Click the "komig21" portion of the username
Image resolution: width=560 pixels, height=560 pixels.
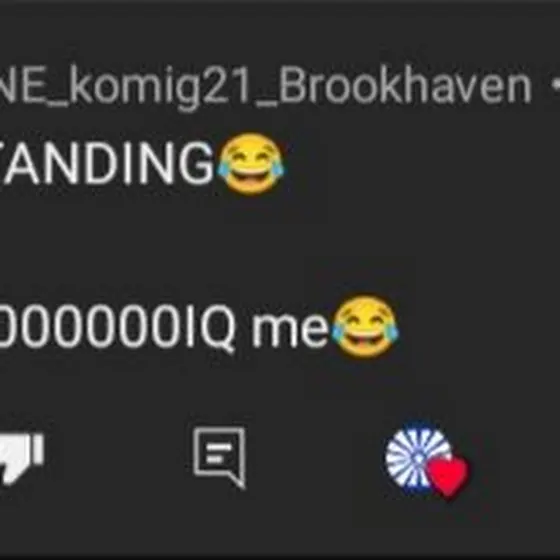click(161, 88)
